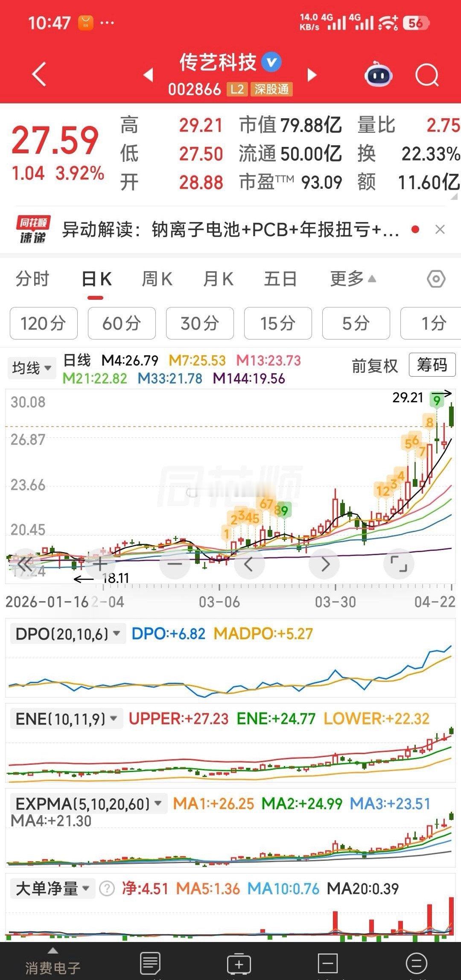
Task: Switch to 月K tab
Action: 219,279
